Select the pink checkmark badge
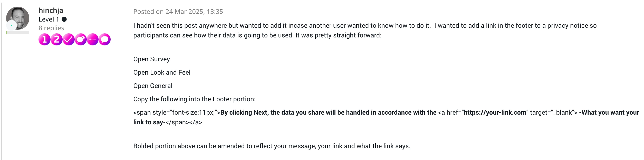The height and width of the screenshot is (160, 644). [69, 39]
